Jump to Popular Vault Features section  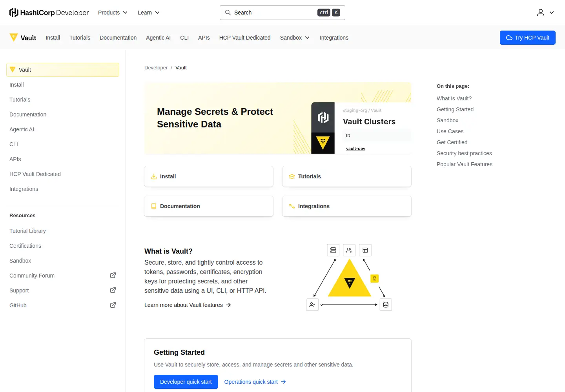click(x=465, y=164)
